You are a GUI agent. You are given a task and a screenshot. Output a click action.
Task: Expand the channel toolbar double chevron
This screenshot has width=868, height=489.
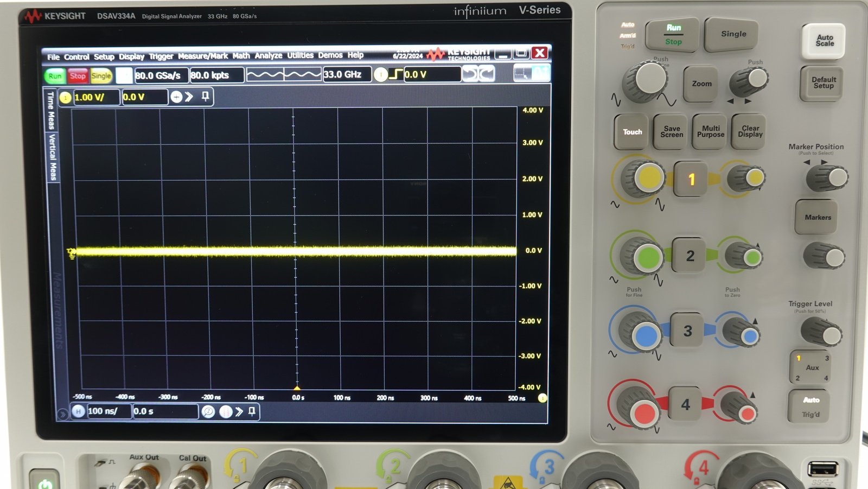(189, 97)
